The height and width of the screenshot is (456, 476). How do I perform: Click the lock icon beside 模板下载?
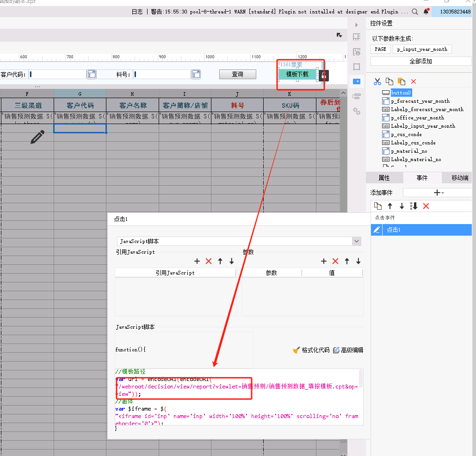(x=324, y=75)
